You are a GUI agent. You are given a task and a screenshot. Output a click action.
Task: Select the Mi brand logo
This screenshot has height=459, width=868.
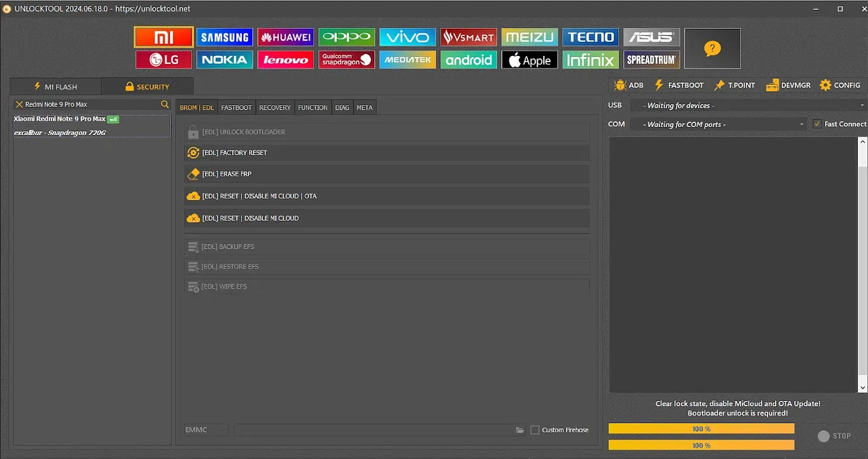pos(164,37)
